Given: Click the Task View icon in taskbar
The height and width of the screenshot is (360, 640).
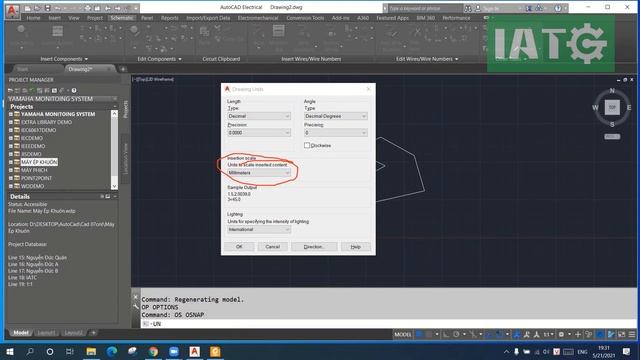Looking at the screenshot, I should (70, 351).
